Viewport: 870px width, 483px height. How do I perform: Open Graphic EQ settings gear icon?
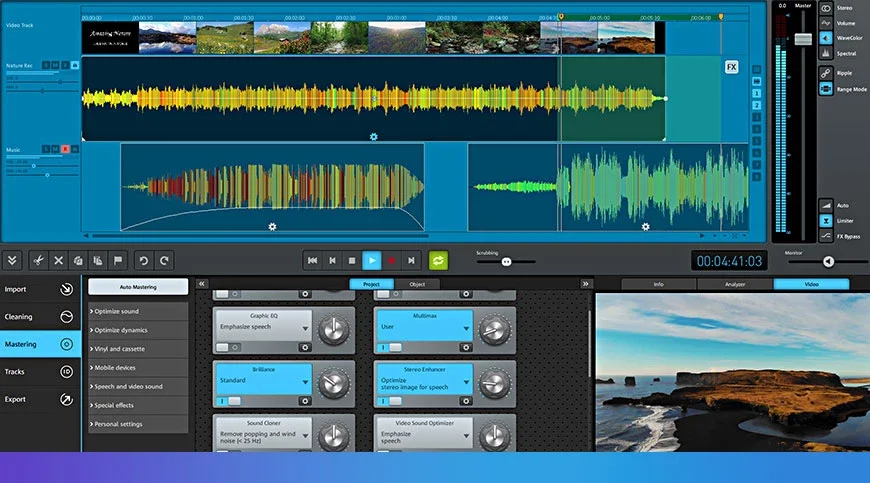click(x=304, y=347)
